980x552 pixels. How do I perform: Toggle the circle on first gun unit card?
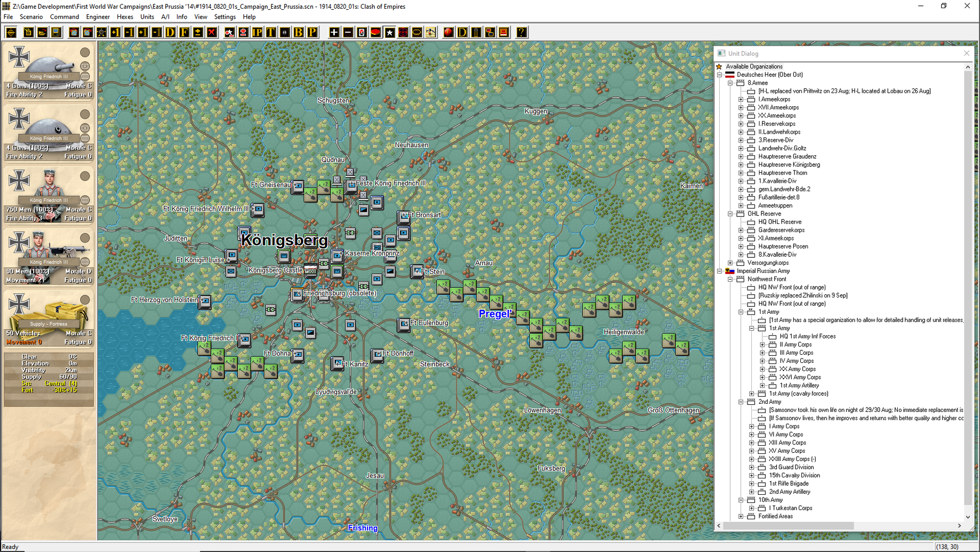pyautogui.click(x=85, y=52)
